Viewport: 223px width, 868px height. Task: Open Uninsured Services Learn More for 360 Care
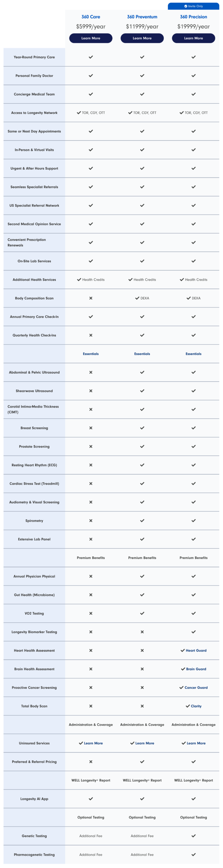(x=93, y=743)
